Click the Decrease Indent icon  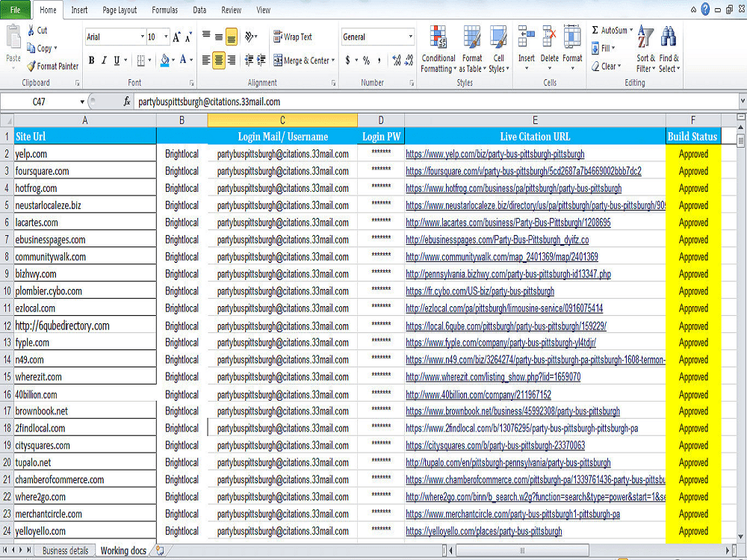point(249,60)
